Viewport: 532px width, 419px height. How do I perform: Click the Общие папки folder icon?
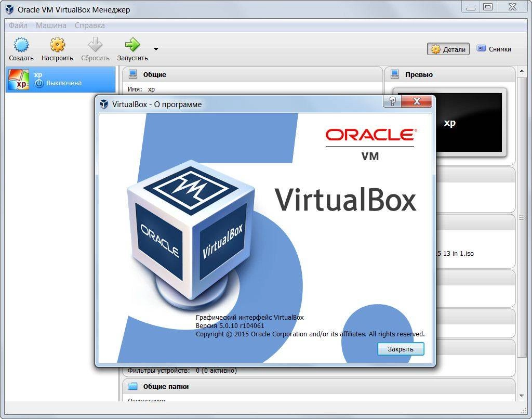[132, 386]
